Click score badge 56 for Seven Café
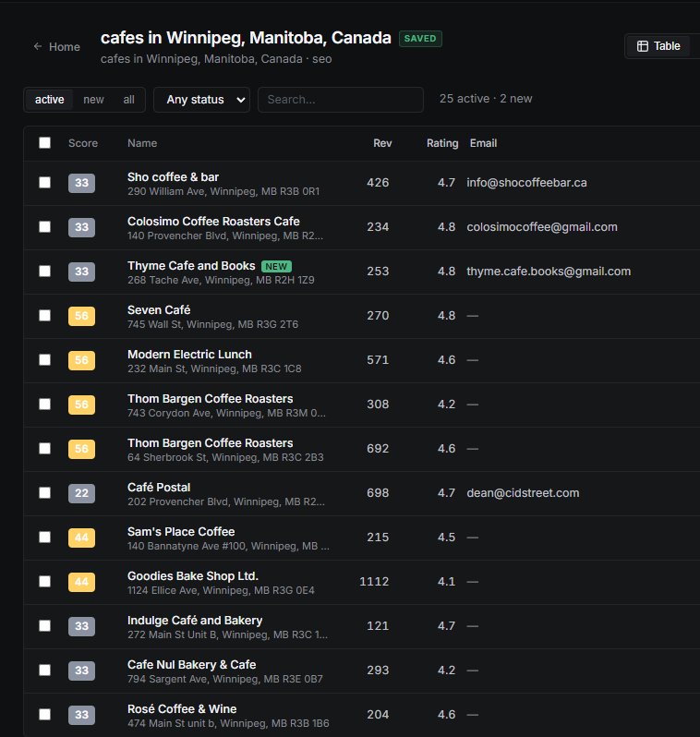Image resolution: width=700 pixels, height=737 pixels. click(82, 316)
